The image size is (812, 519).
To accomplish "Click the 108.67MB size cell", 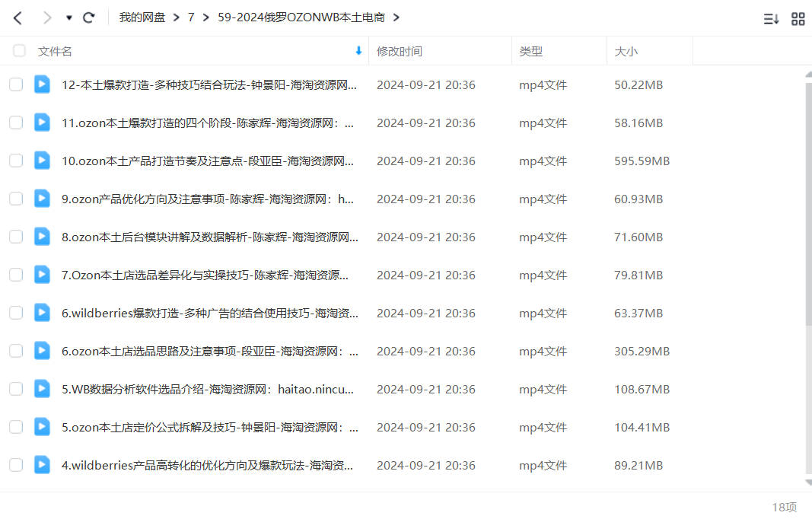I will (642, 389).
